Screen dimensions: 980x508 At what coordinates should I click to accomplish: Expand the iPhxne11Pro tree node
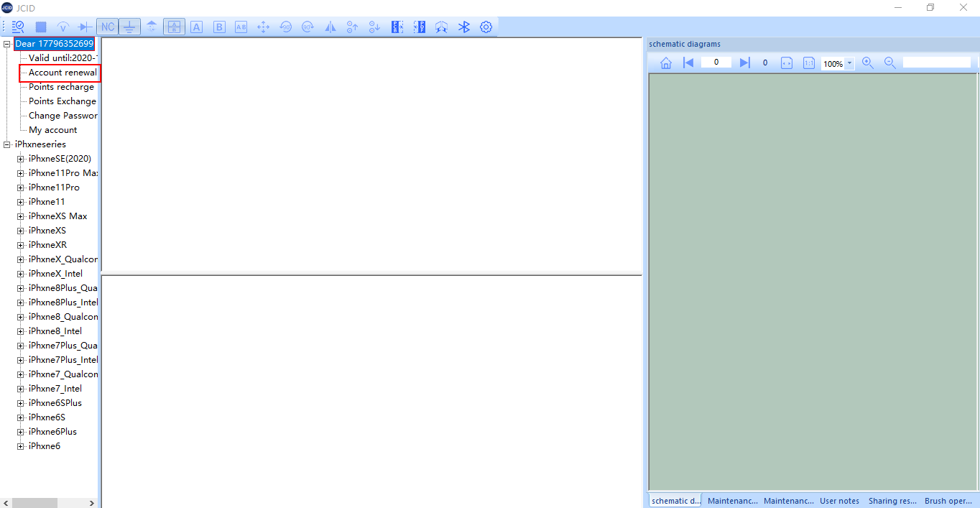click(21, 188)
